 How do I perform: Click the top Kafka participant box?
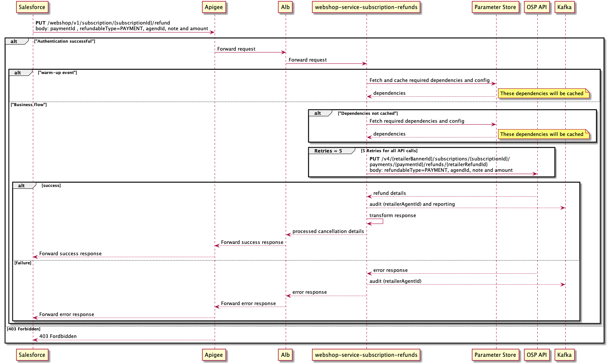pos(564,7)
